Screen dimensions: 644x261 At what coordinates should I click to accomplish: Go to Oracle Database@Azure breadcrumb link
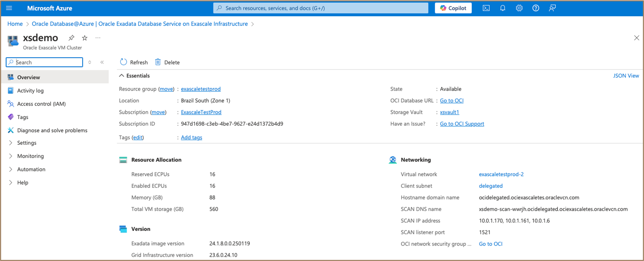(x=140, y=24)
